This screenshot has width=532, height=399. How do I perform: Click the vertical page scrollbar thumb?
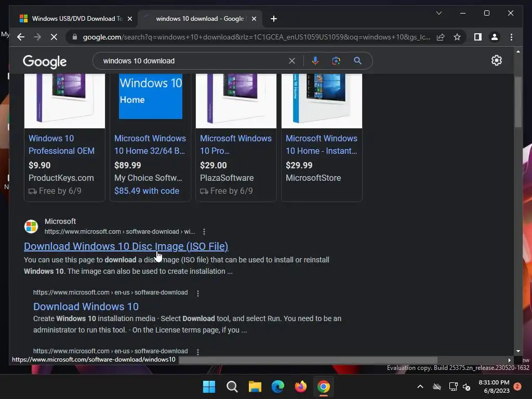click(x=518, y=102)
